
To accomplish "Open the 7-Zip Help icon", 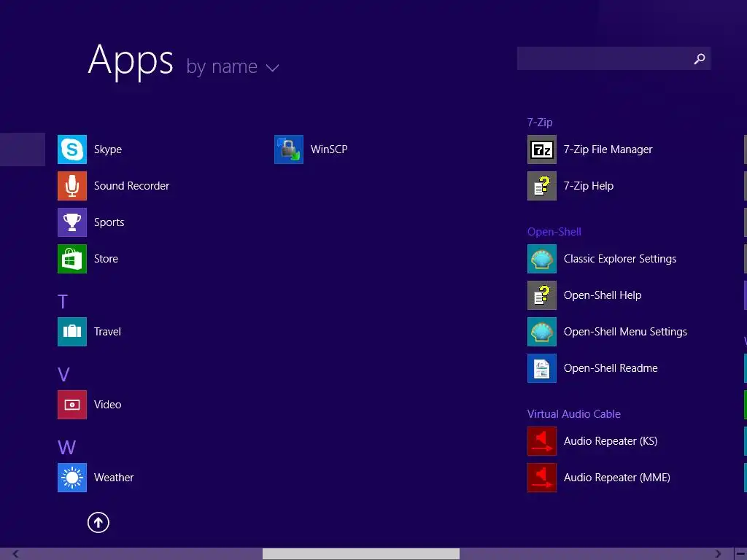I will pos(542,186).
